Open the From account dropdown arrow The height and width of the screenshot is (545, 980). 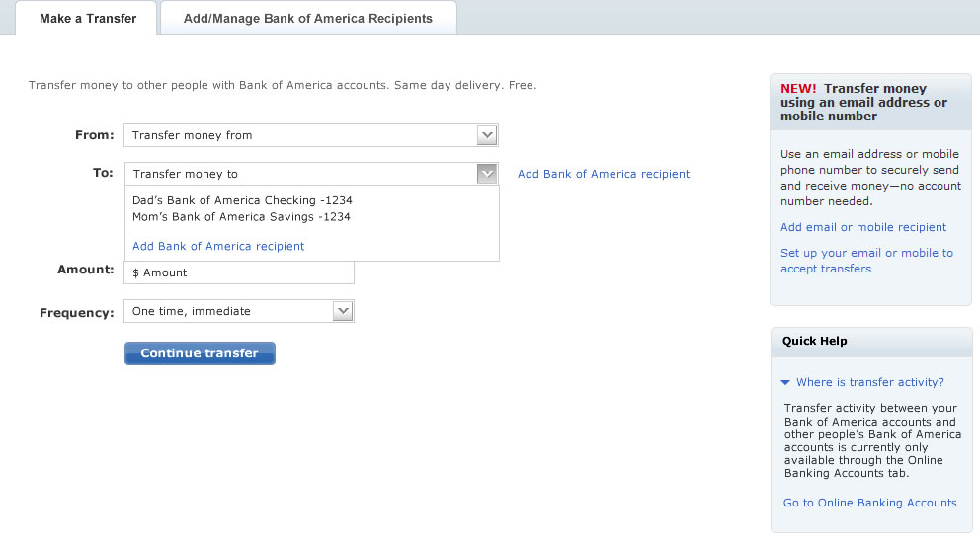[487, 135]
